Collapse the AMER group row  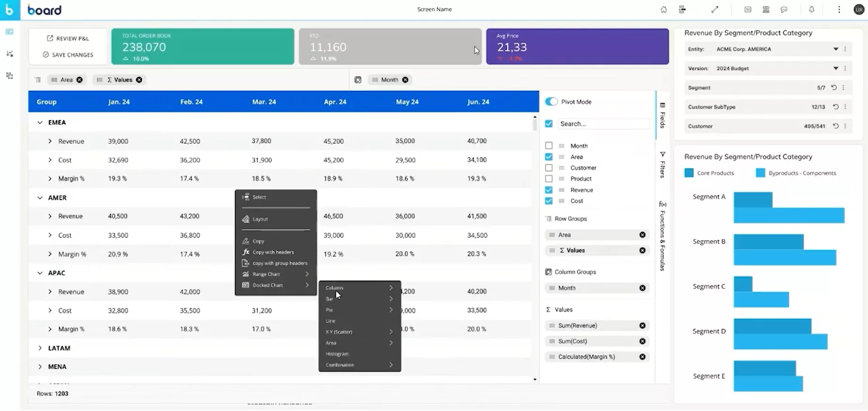(40, 198)
